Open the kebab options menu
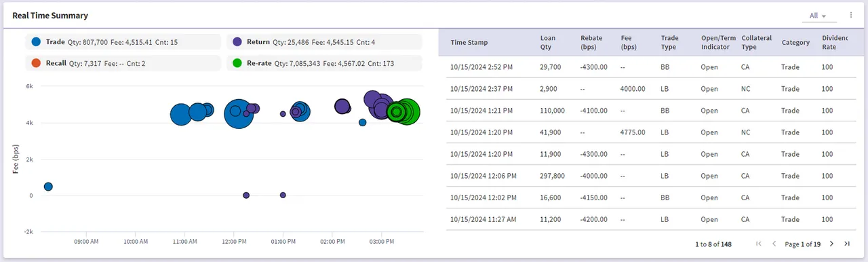Image resolution: width=868 pixels, height=262 pixels. [x=851, y=15]
